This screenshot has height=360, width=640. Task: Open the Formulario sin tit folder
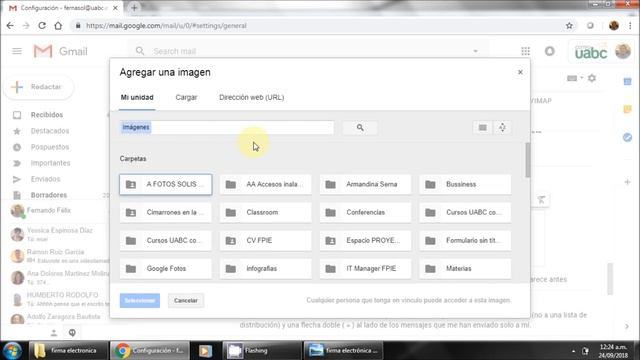pyautogui.click(x=465, y=240)
